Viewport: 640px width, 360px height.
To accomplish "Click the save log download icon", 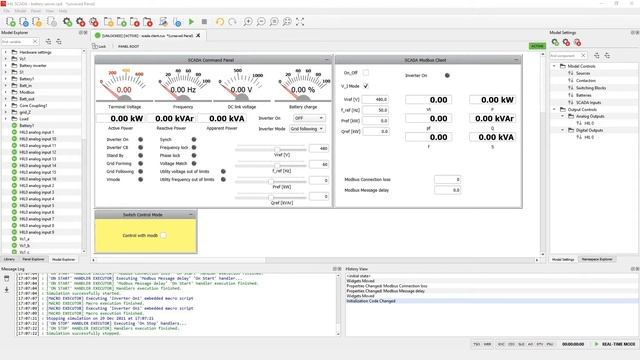I will [x=7, y=289].
